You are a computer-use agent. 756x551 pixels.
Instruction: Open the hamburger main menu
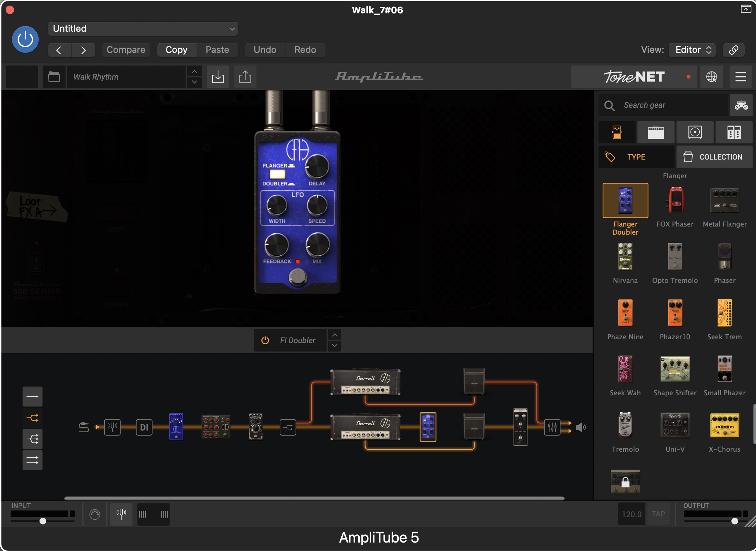click(x=740, y=76)
